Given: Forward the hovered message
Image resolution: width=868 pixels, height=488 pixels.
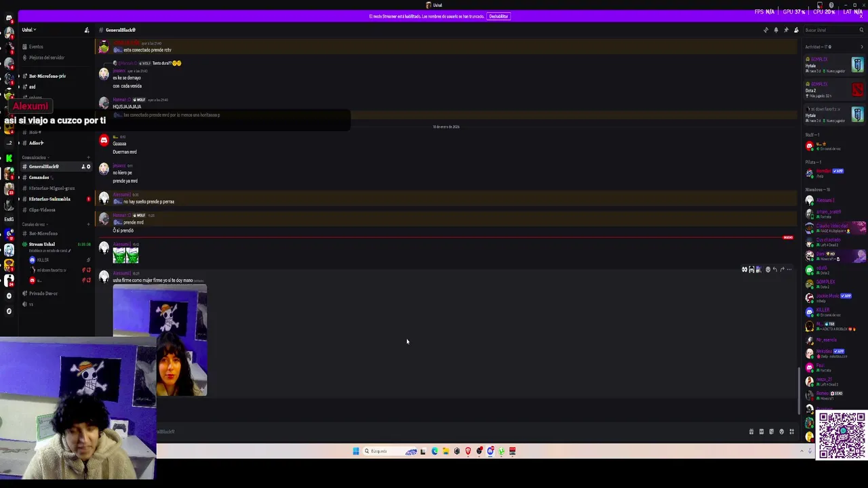Looking at the screenshot, I should (781, 270).
